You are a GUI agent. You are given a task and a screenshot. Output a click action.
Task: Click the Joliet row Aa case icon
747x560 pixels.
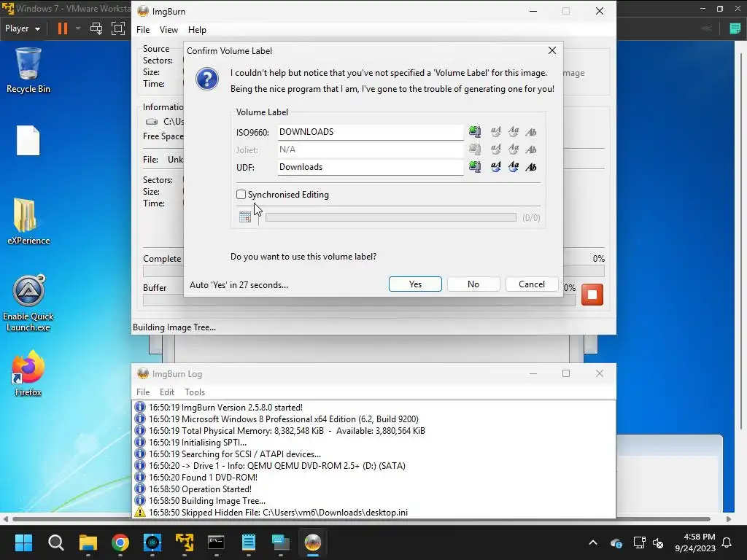coord(514,149)
